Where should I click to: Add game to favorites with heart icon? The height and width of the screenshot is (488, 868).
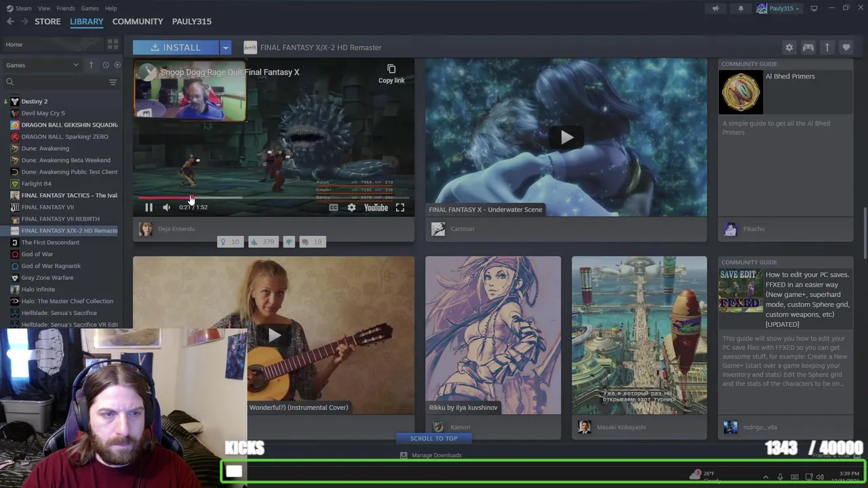pyautogui.click(x=846, y=47)
